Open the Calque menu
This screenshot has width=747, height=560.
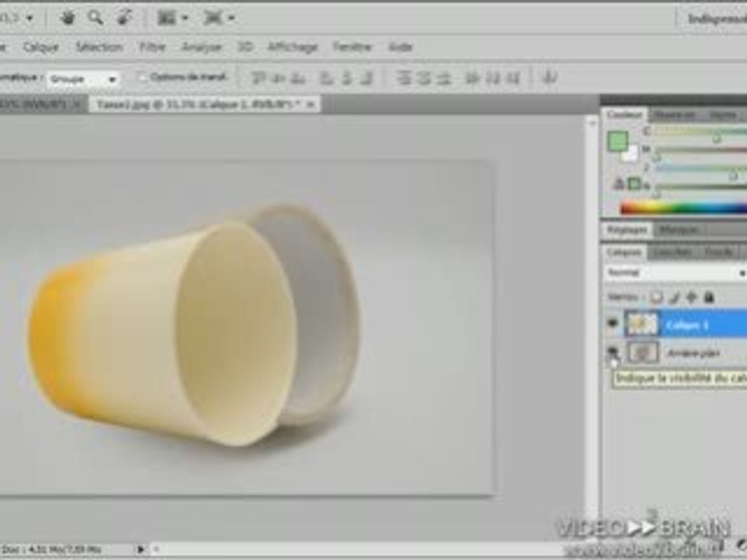[x=41, y=47]
